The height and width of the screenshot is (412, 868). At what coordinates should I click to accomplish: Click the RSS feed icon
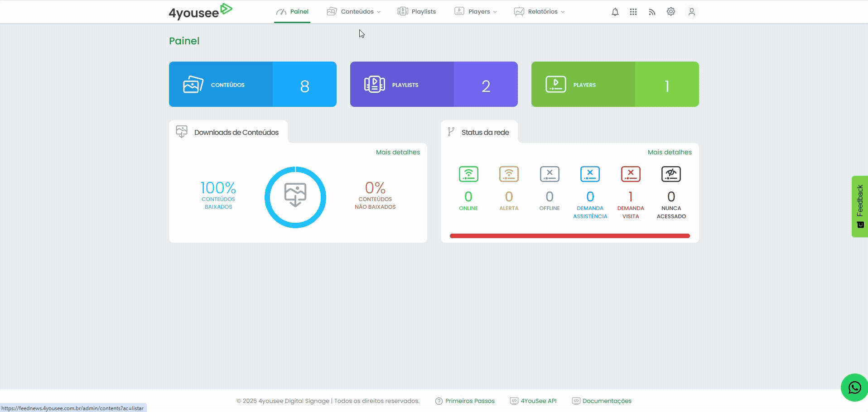(652, 12)
